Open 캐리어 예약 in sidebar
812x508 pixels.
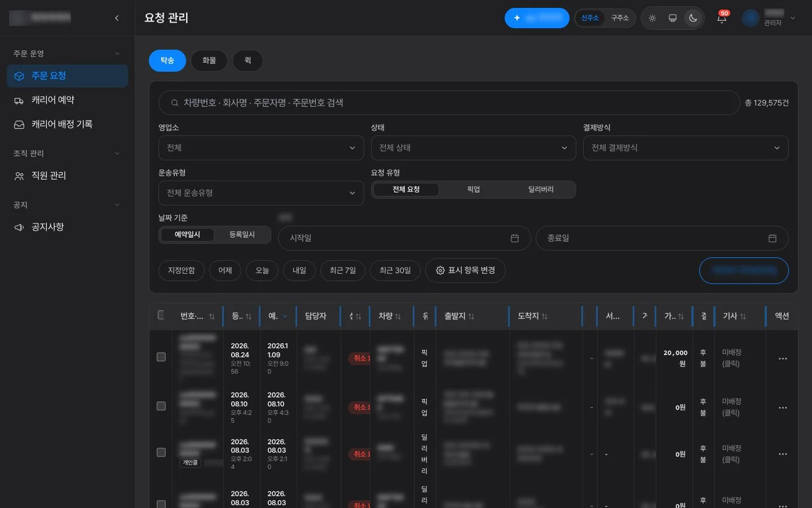(67, 100)
